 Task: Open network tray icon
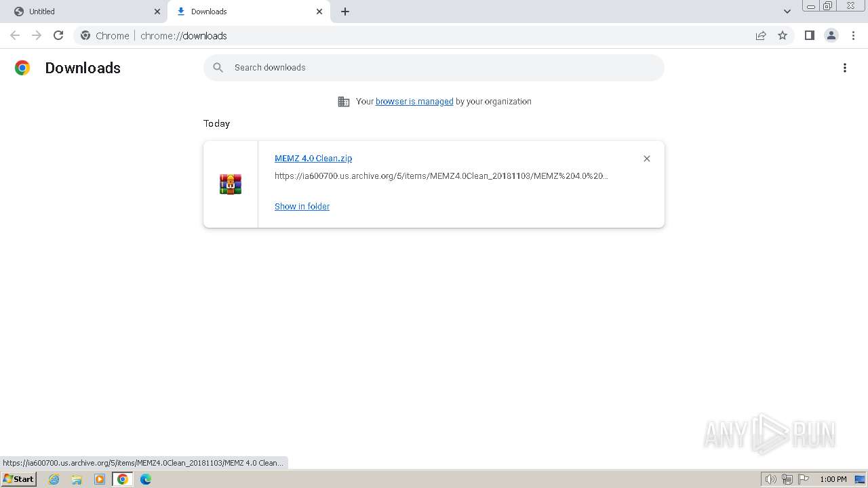[787, 479]
